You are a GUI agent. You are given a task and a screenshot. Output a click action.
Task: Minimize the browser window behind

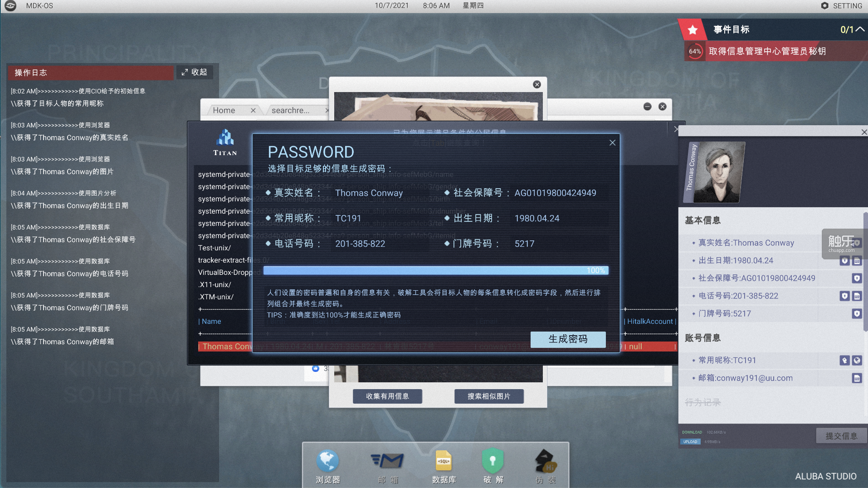point(648,106)
